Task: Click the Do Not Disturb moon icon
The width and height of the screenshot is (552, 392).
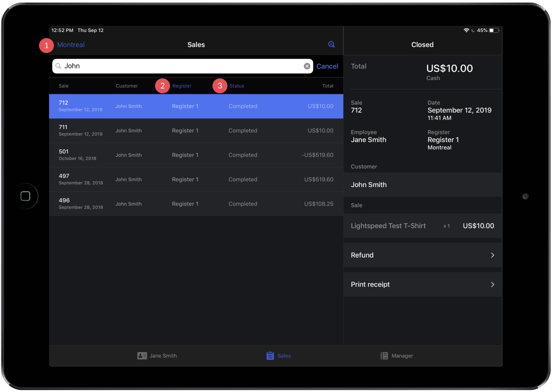Action: pyautogui.click(x=473, y=31)
